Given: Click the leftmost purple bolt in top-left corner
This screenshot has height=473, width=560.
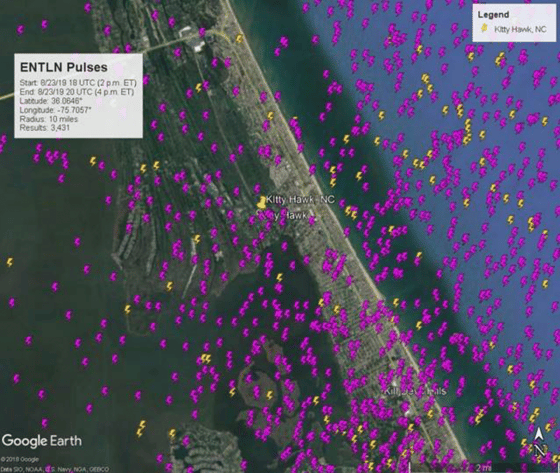Looking at the screenshot, I should (x=21, y=30).
